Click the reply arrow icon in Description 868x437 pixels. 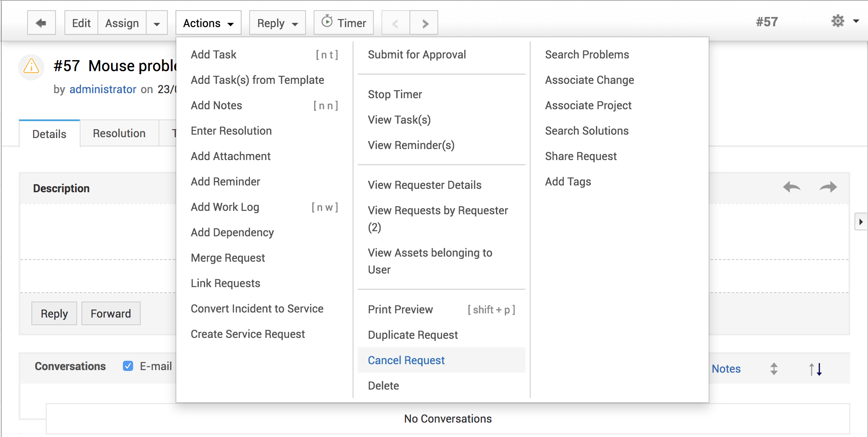[x=792, y=187]
